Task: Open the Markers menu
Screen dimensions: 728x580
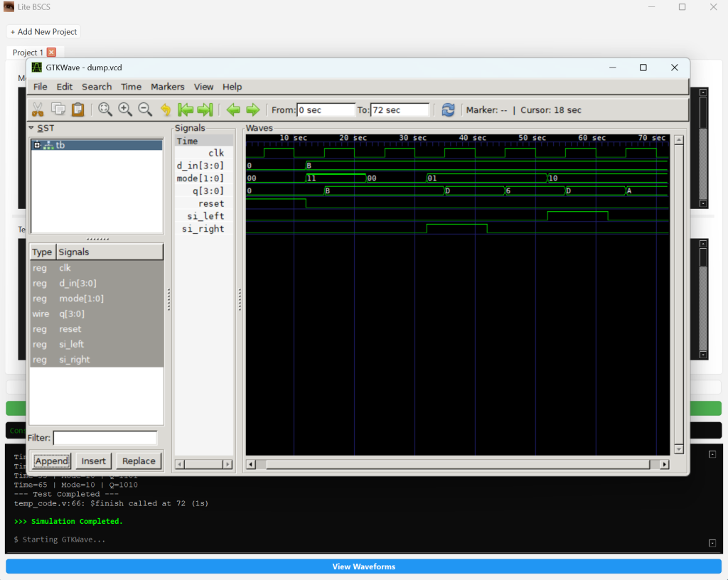Action: pos(167,87)
